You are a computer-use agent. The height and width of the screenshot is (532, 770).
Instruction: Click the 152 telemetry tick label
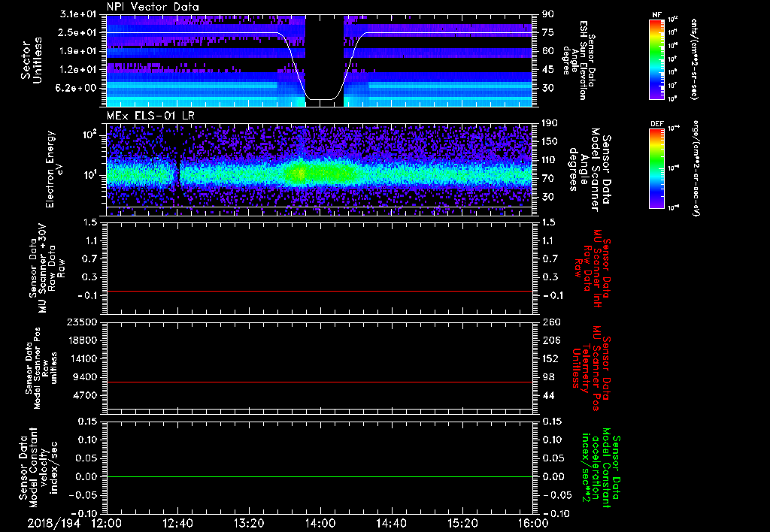click(550, 358)
